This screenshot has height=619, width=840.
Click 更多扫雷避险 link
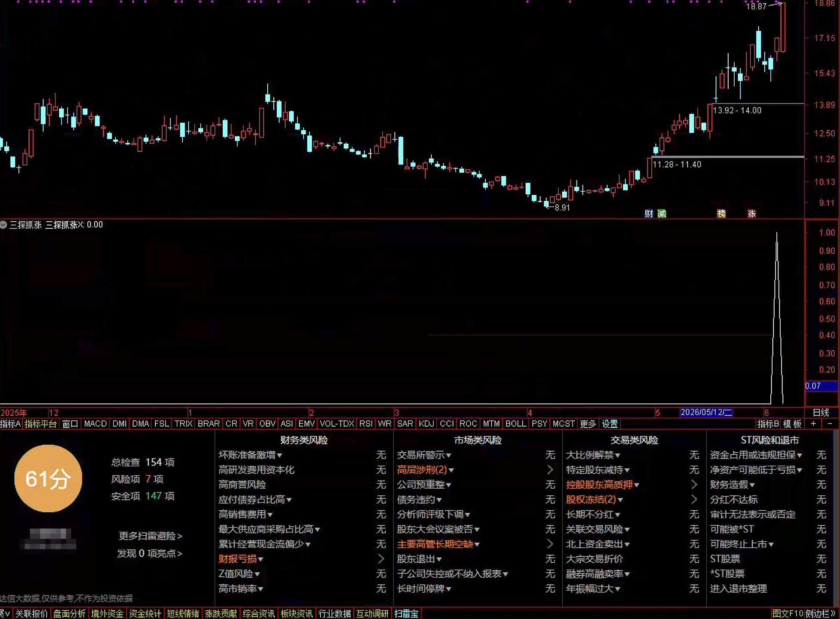150,536
